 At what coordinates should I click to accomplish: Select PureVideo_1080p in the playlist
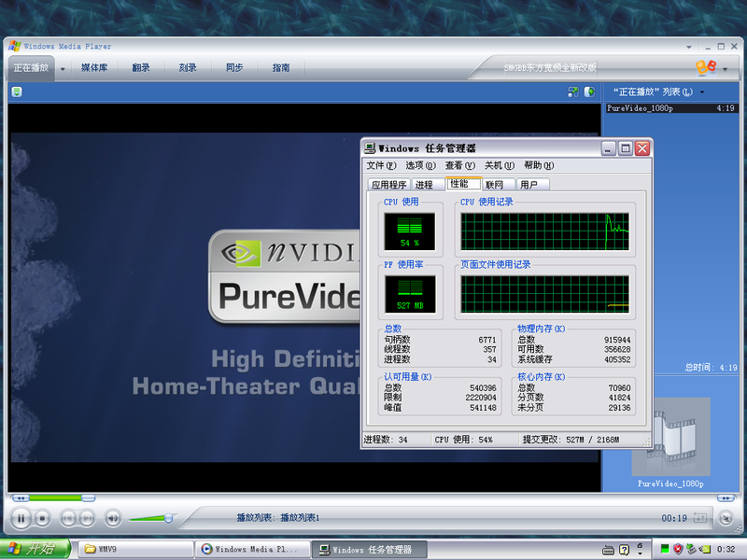click(x=671, y=108)
